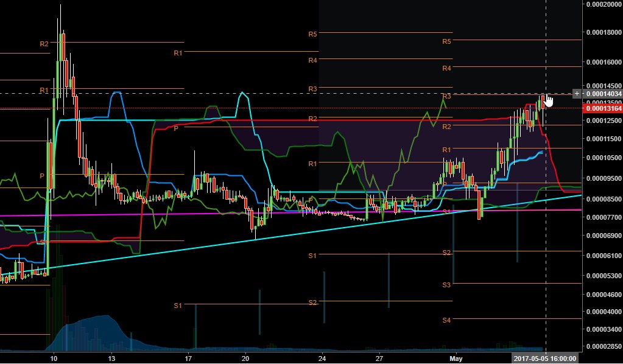623x364 pixels.
Task: Click the 0.00005300 price axis label
Action: [604, 276]
